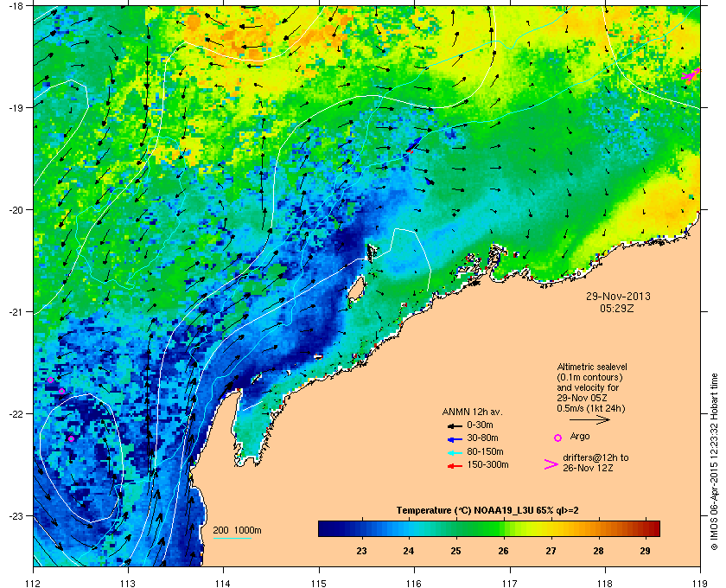
Task: Click the '112' longitude axis label
Action: 34,583
